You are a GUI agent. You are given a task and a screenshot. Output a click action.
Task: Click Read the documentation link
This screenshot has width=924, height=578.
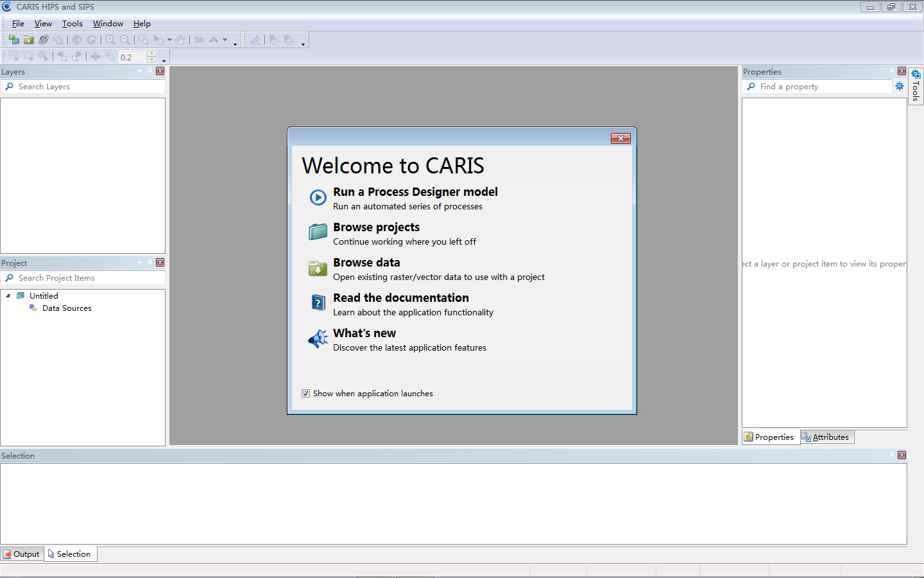[x=401, y=297]
